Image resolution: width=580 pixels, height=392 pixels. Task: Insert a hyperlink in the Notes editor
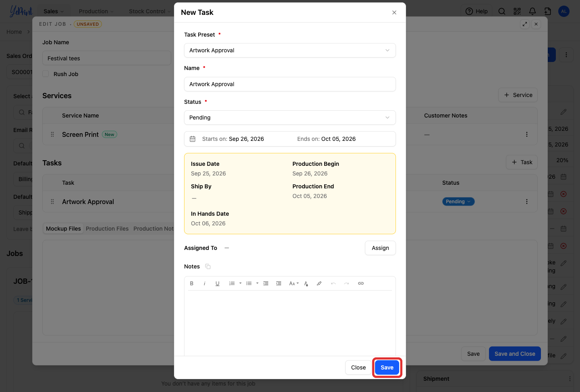pyautogui.click(x=361, y=283)
